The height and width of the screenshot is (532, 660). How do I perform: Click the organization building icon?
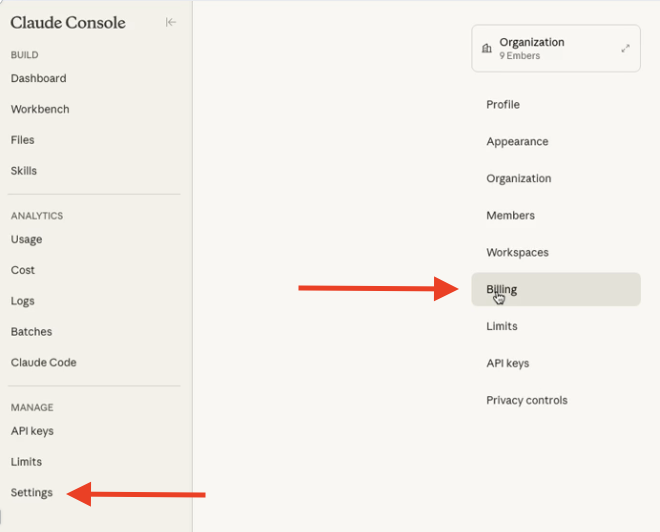(487, 48)
